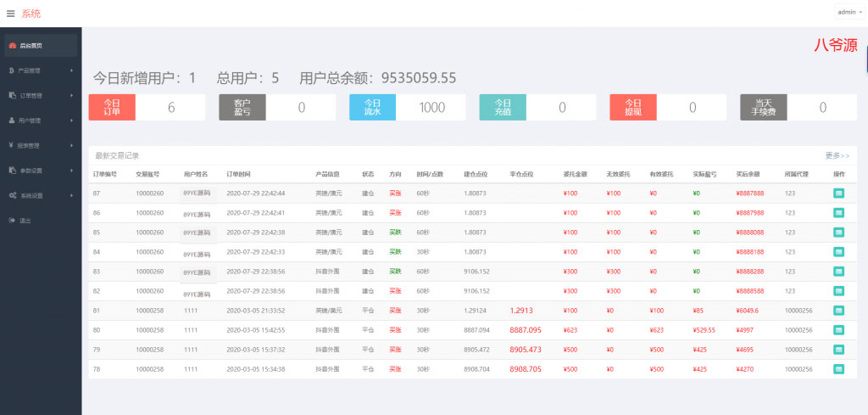This screenshot has width=868, height=415.
Task: Click the 订单时间 column header
Action: 238,174
